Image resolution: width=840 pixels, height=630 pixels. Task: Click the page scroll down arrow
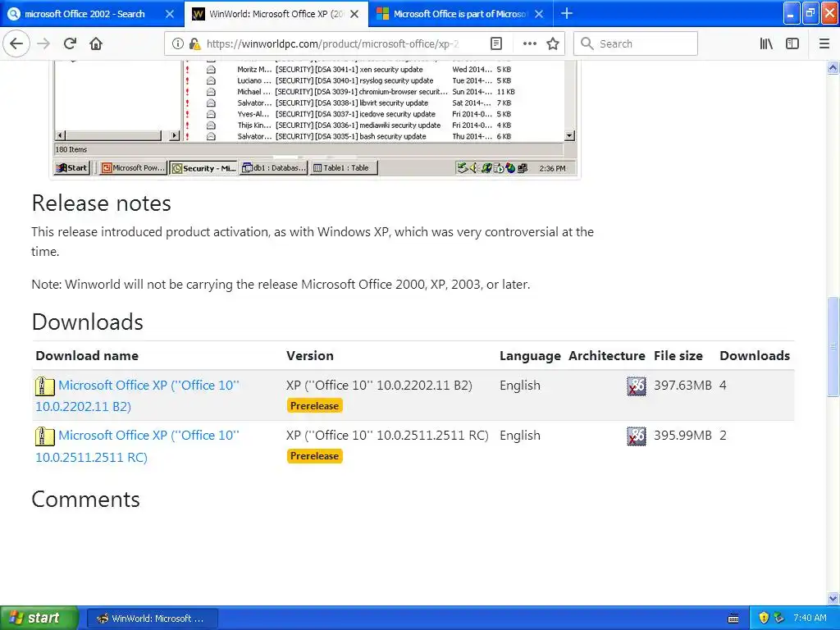tap(833, 598)
